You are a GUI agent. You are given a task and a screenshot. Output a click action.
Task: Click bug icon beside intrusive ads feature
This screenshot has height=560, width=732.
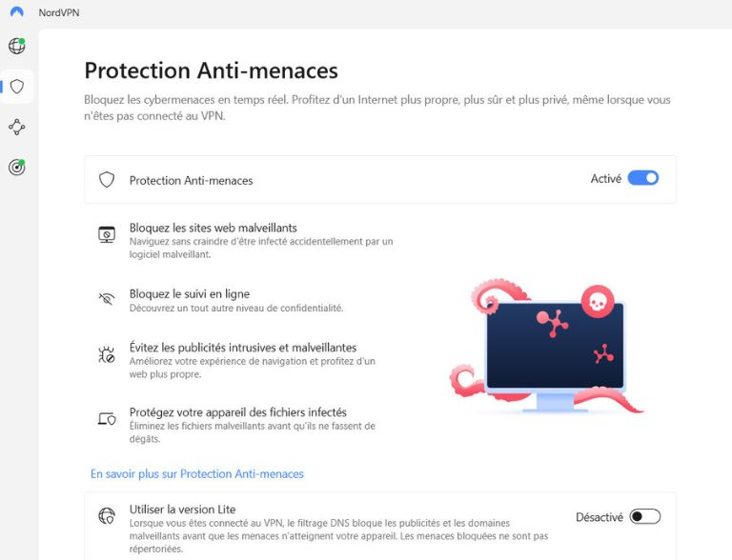pos(107,354)
